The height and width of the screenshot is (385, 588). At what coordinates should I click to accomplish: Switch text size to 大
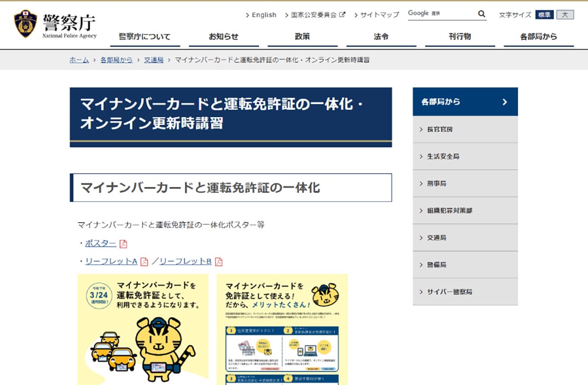(x=565, y=15)
